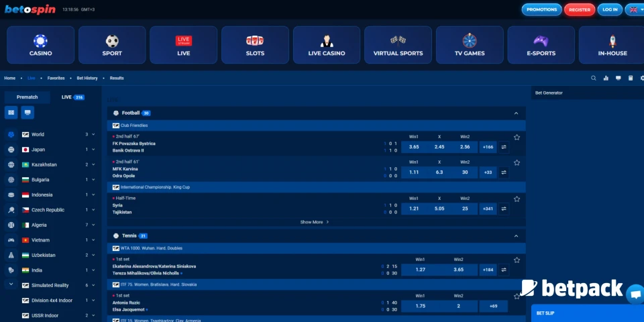Image resolution: width=644 pixels, height=322 pixels.
Task: Collapse the Tennis section
Action: click(x=517, y=236)
